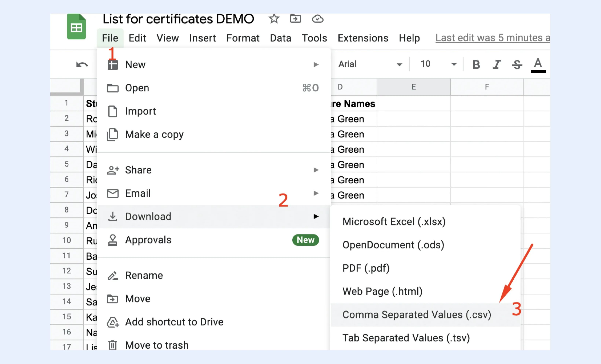Select column E header
Viewport: 601px width, 364px height.
click(x=414, y=87)
